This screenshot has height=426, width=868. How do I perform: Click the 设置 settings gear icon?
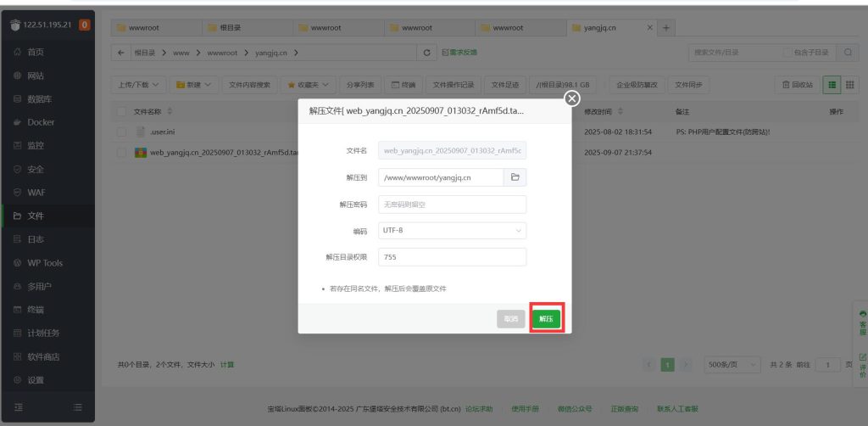(x=17, y=380)
